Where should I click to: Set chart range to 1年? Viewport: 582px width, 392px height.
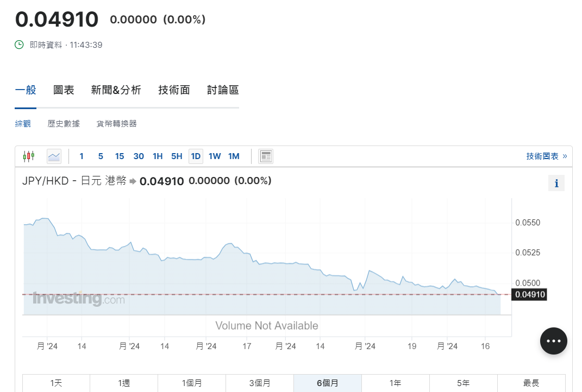pos(395,383)
